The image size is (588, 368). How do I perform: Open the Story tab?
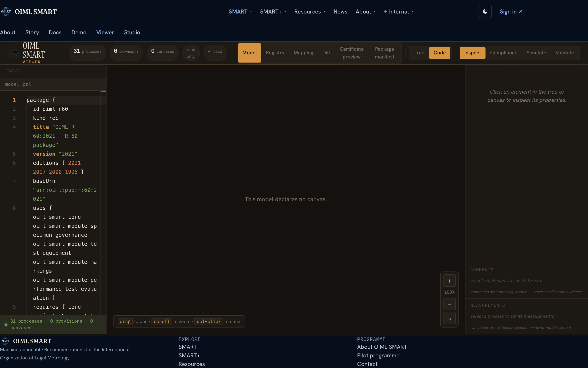coord(32,32)
